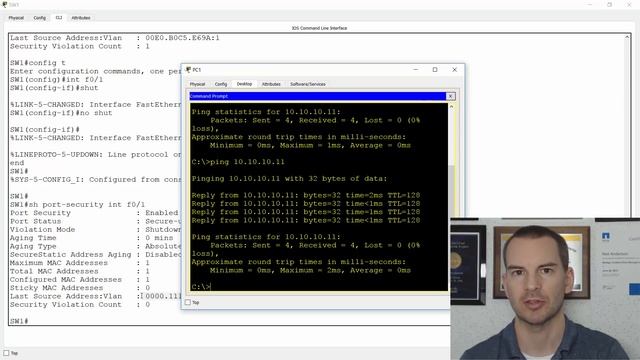
Task: Click the final SW1# prompt in CLI
Action: tap(19, 321)
